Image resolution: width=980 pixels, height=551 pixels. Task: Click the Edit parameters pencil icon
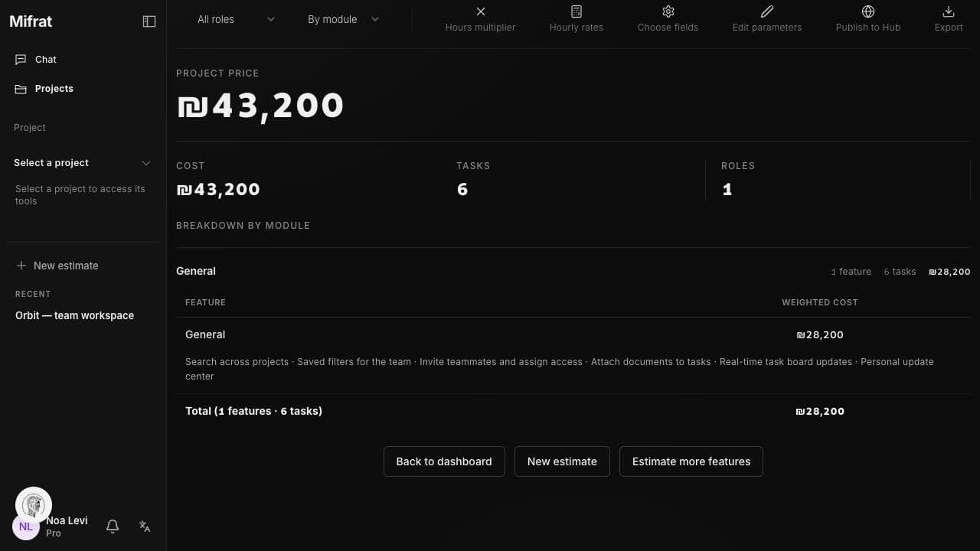point(767,11)
